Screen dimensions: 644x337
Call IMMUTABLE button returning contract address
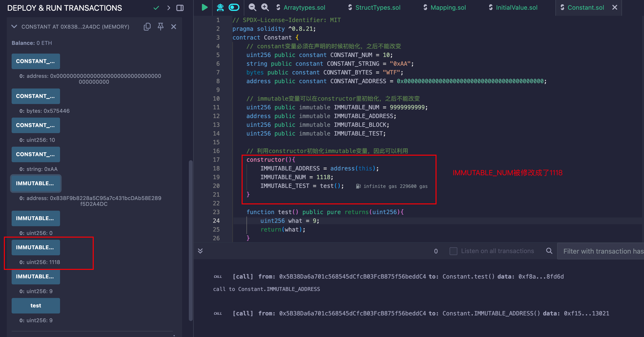point(36,184)
